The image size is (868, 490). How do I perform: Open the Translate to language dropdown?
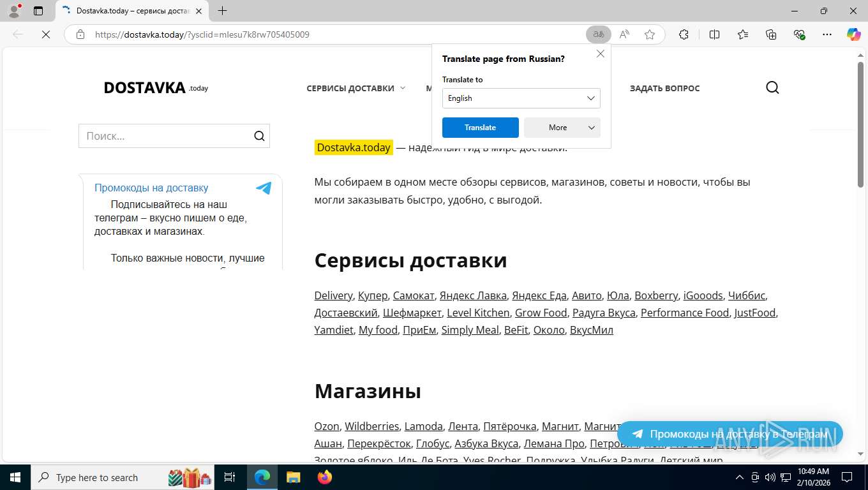tap(521, 98)
